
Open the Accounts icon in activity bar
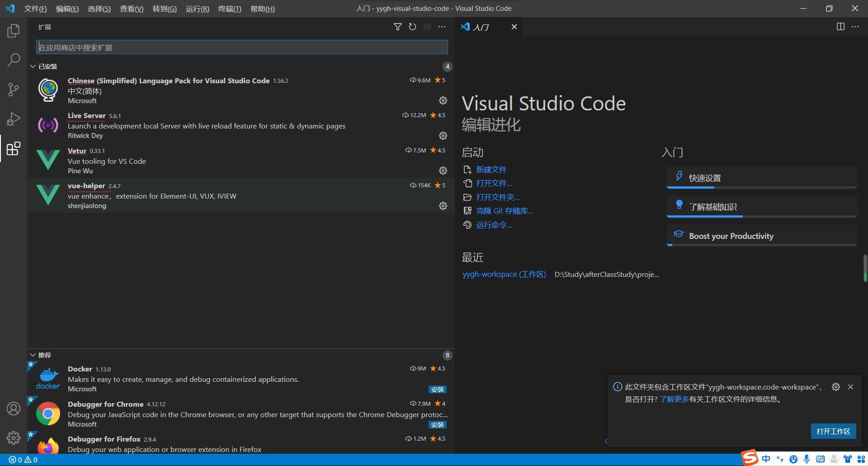point(14,409)
